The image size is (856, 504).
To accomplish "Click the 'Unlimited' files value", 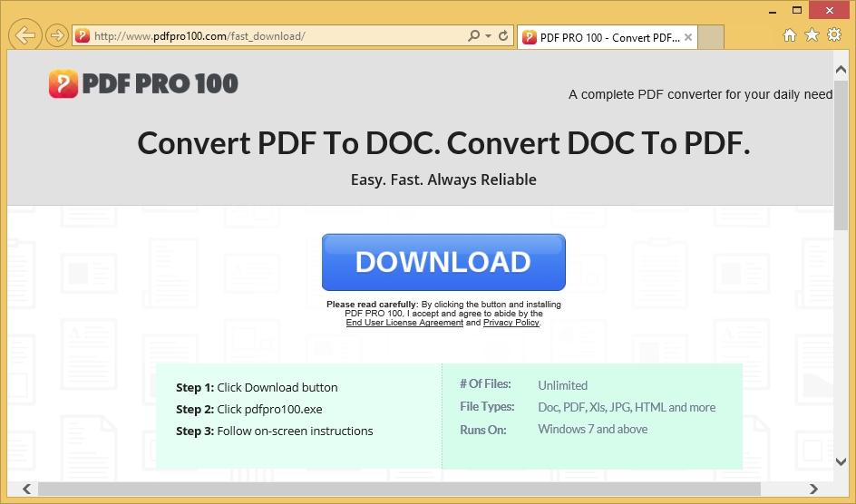I will pyautogui.click(x=563, y=385).
